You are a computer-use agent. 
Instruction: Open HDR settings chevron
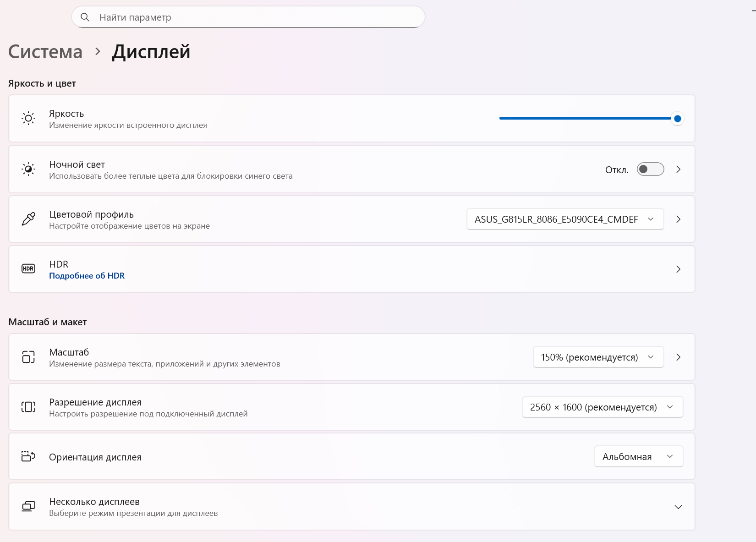click(x=679, y=269)
